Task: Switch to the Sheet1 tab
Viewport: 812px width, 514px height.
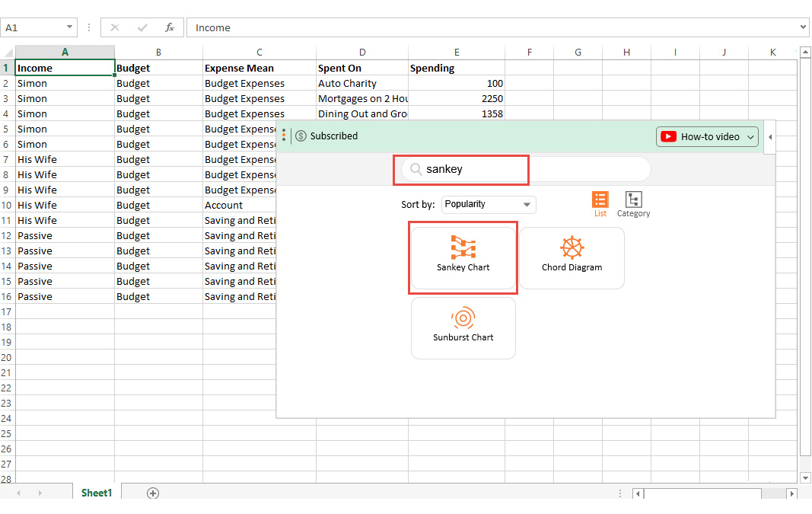Action: 97,493
